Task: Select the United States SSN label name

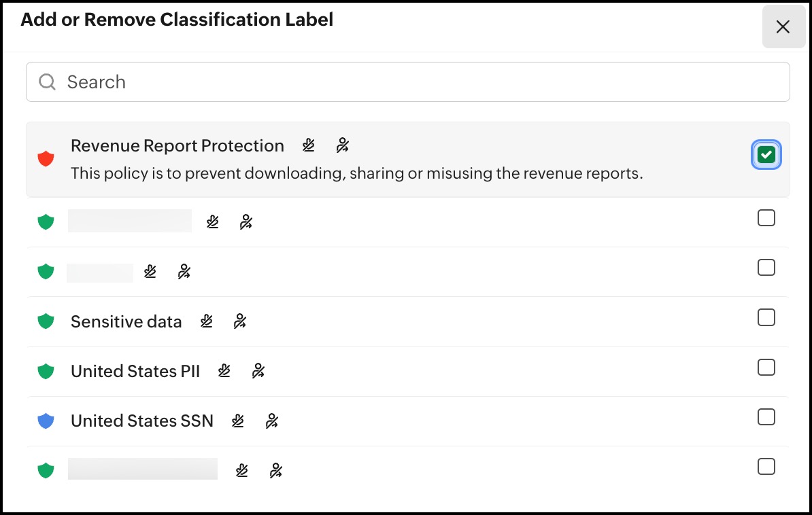Action: click(x=142, y=421)
